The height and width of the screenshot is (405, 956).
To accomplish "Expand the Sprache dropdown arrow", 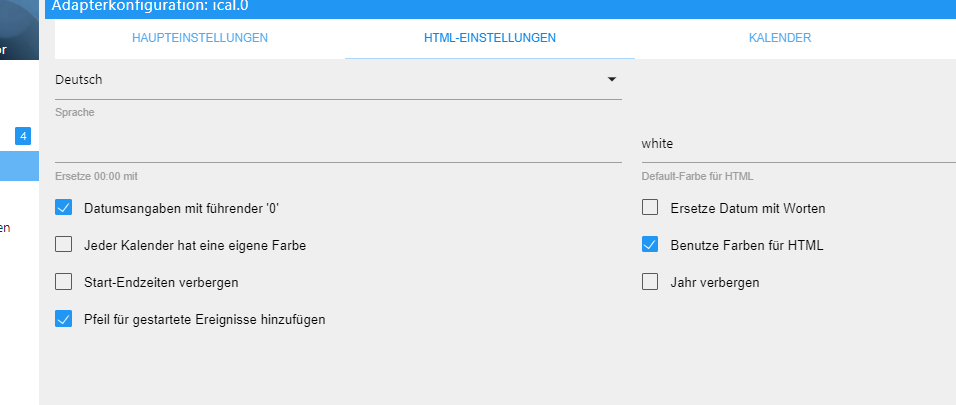I will 612,80.
